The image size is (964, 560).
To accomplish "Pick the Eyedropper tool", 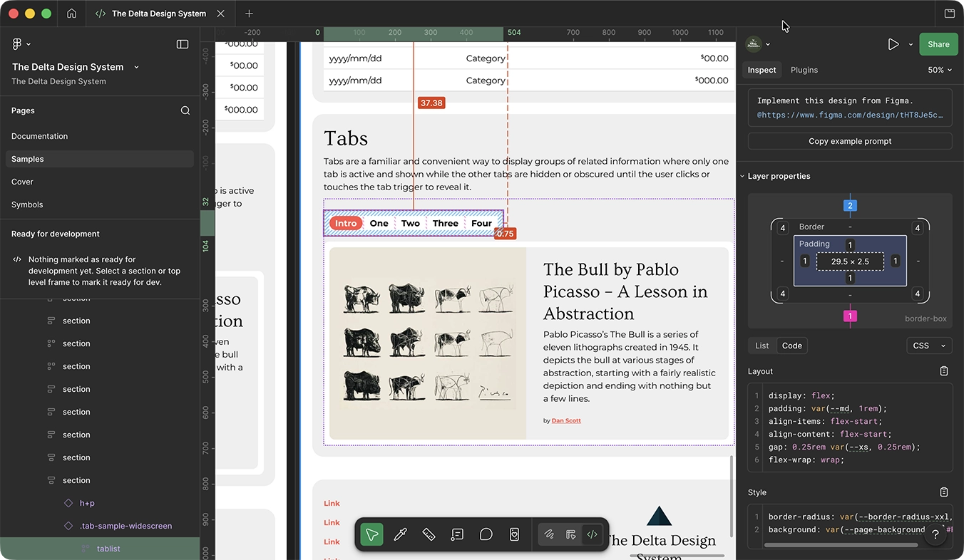I will click(400, 534).
